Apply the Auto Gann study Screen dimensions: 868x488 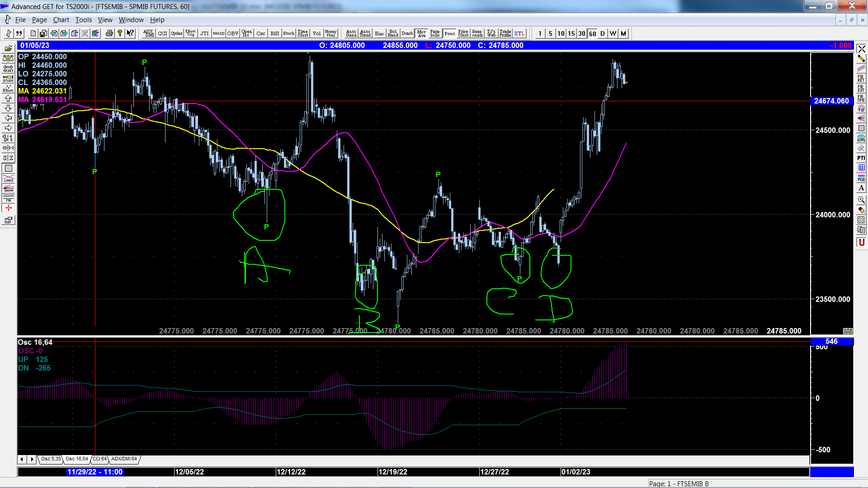click(x=351, y=33)
